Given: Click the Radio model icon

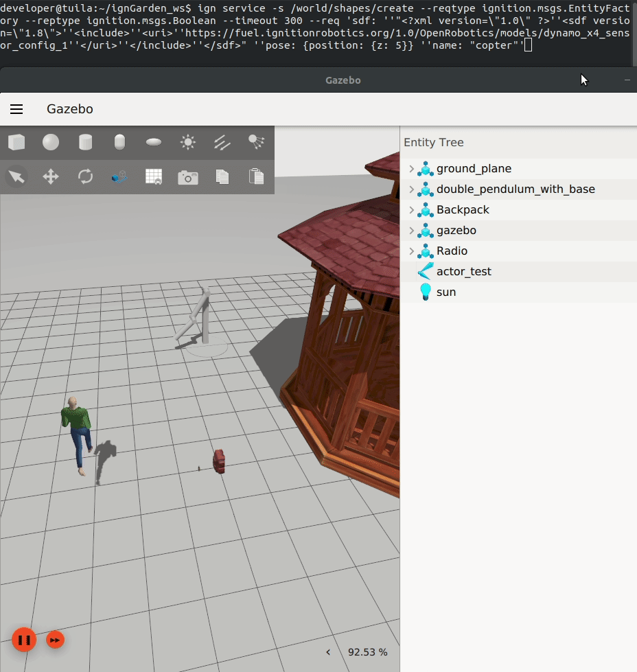Looking at the screenshot, I should tap(425, 251).
